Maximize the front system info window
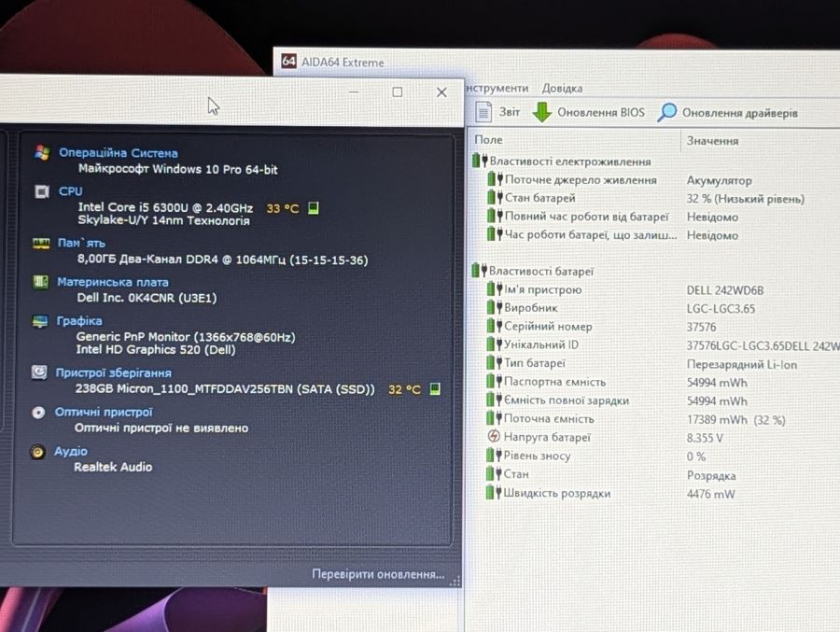This screenshot has width=840, height=632. (398, 92)
